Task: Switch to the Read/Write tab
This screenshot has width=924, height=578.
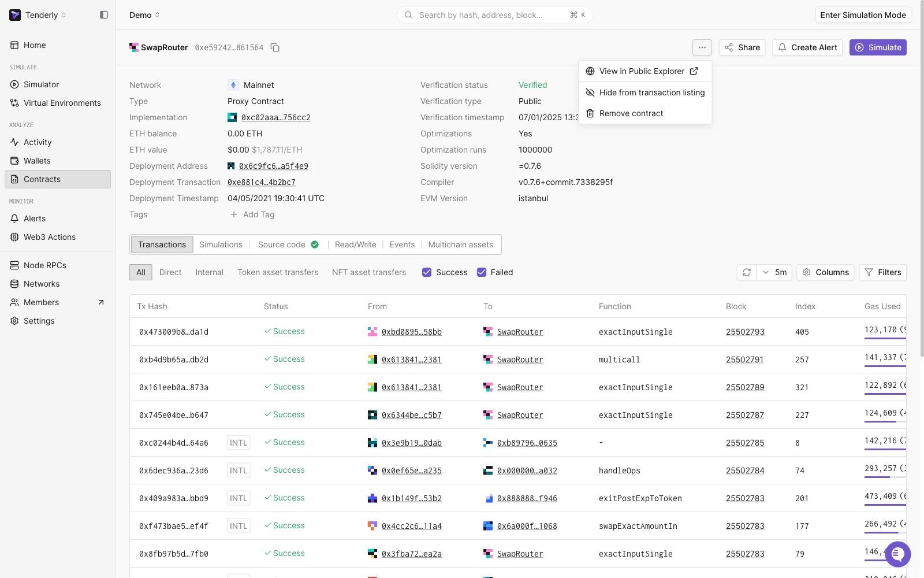Action: pyautogui.click(x=355, y=244)
